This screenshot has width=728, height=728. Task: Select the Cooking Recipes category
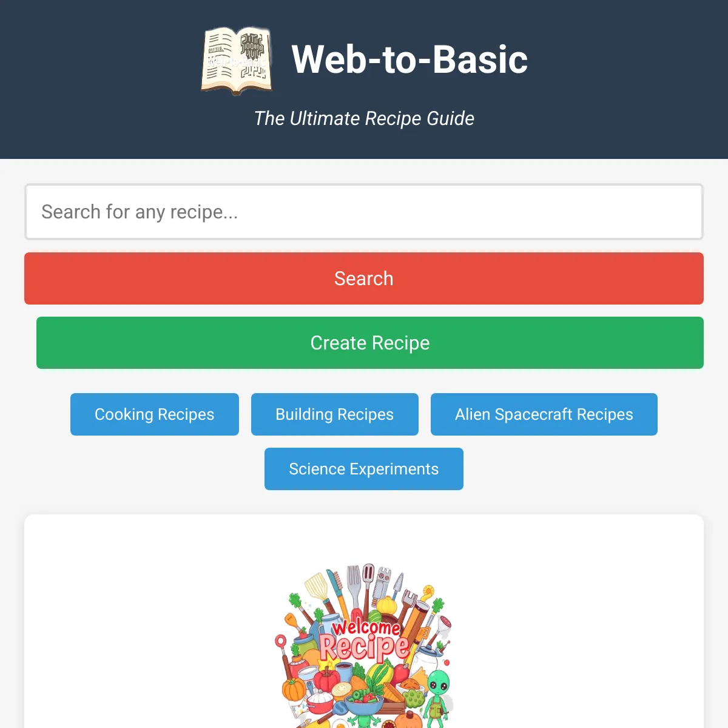(155, 414)
